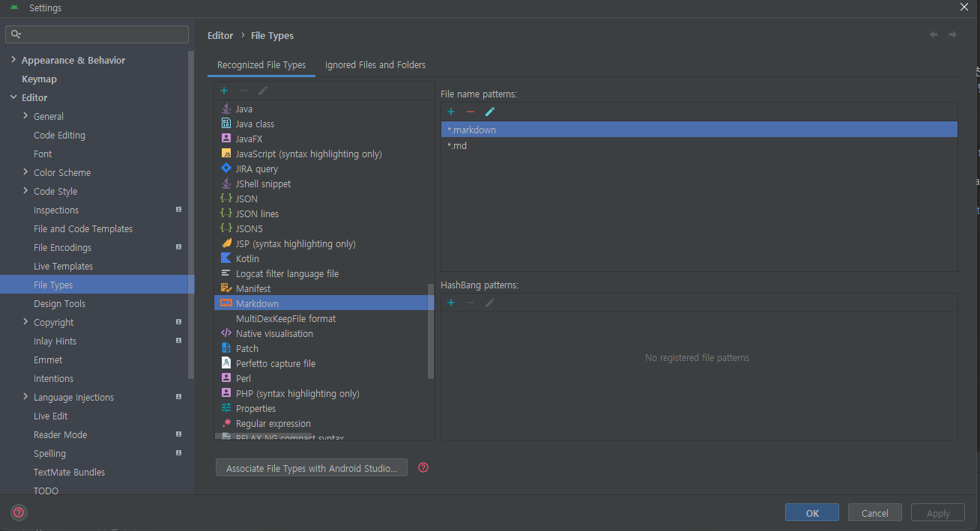Click the Perfetto capture file icon
Image resolution: width=980 pixels, height=531 pixels.
pos(226,363)
